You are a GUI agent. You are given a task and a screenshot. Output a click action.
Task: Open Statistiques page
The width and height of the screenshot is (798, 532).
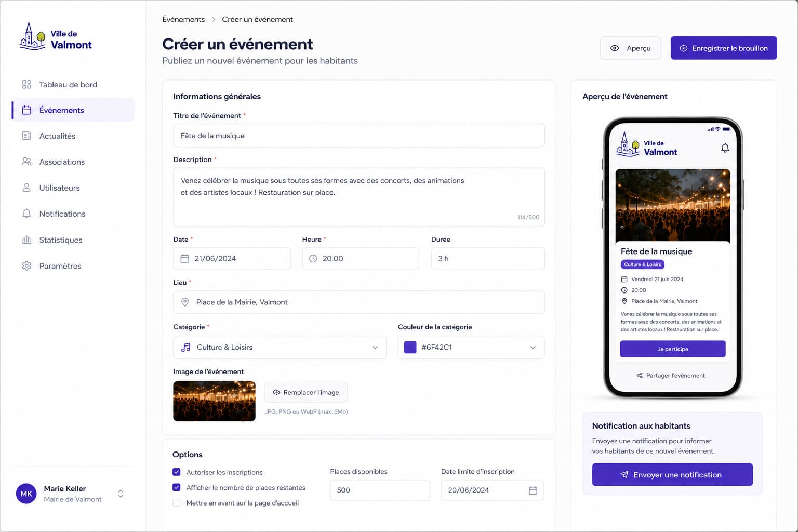click(x=73, y=240)
